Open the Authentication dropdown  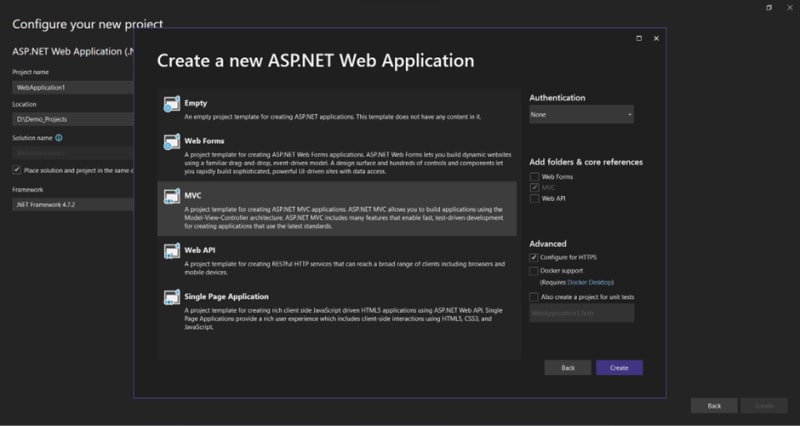click(582, 114)
